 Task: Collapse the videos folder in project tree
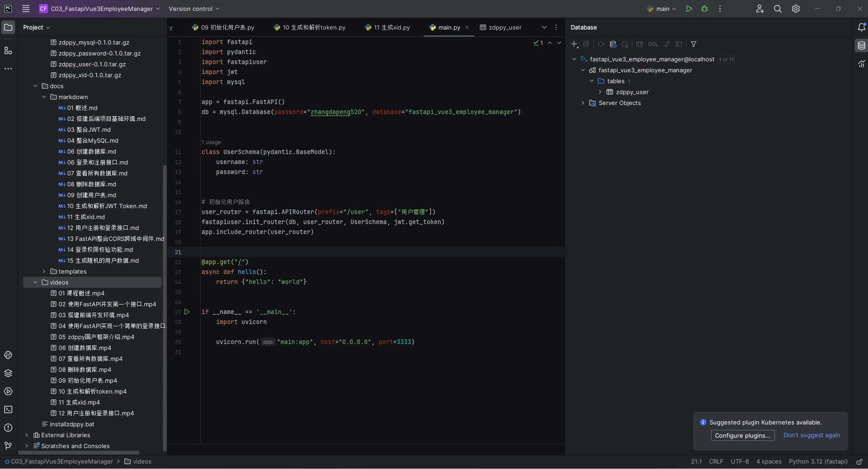point(35,282)
